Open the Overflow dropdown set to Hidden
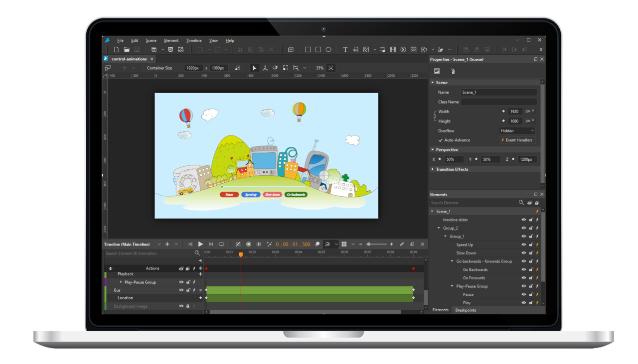The height and width of the screenshot is (364, 638). (x=517, y=130)
